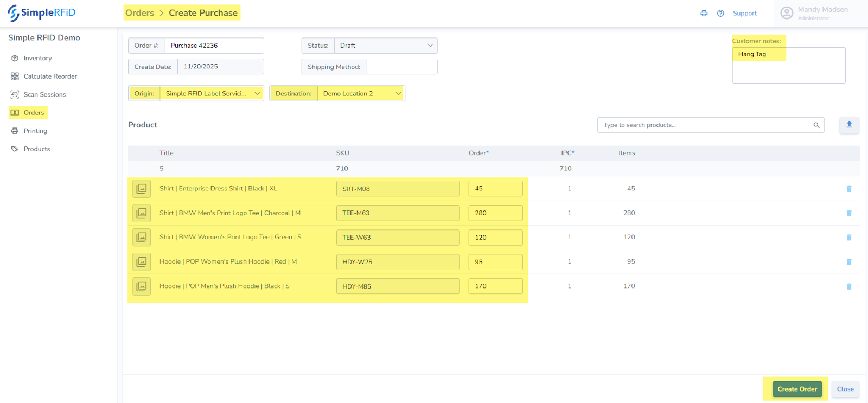Click the search magnifier icon
868x403 pixels.
pyautogui.click(x=816, y=125)
